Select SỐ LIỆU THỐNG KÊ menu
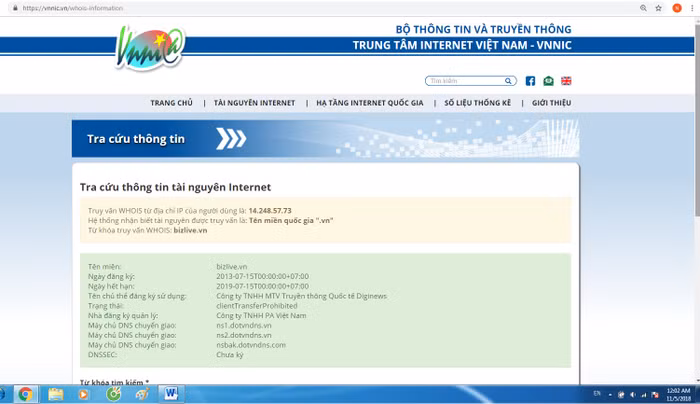Image resolution: width=700 pixels, height=404 pixels. pyautogui.click(x=477, y=103)
